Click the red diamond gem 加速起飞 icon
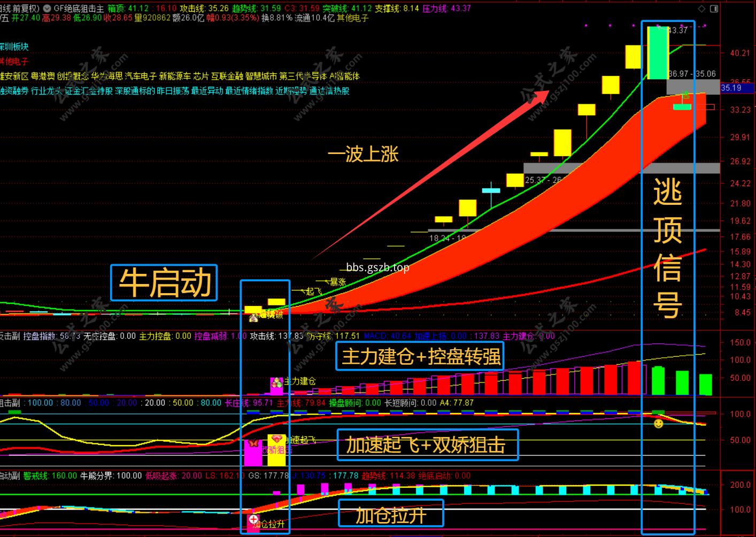 pyautogui.click(x=277, y=439)
